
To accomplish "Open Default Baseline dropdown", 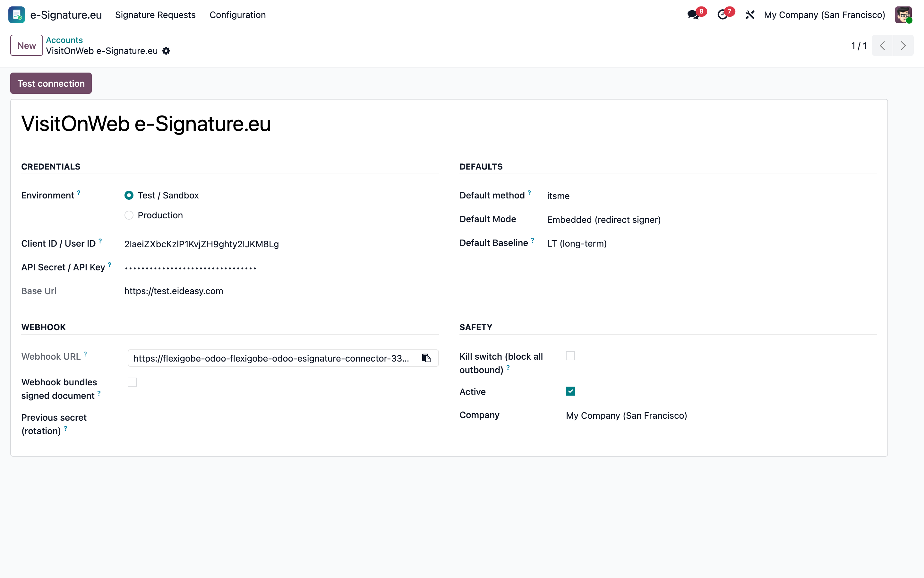I will 712,243.
